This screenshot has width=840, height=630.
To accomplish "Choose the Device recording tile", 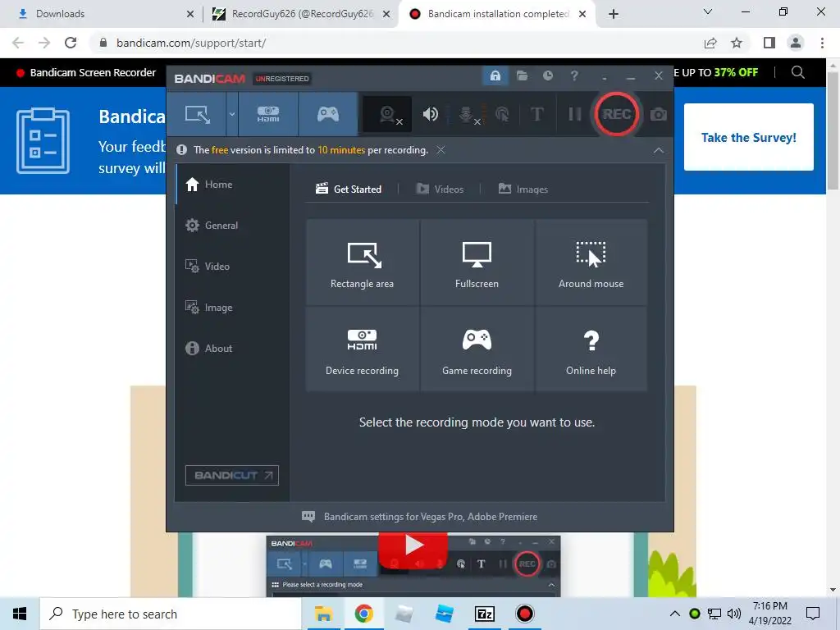I will (x=362, y=349).
